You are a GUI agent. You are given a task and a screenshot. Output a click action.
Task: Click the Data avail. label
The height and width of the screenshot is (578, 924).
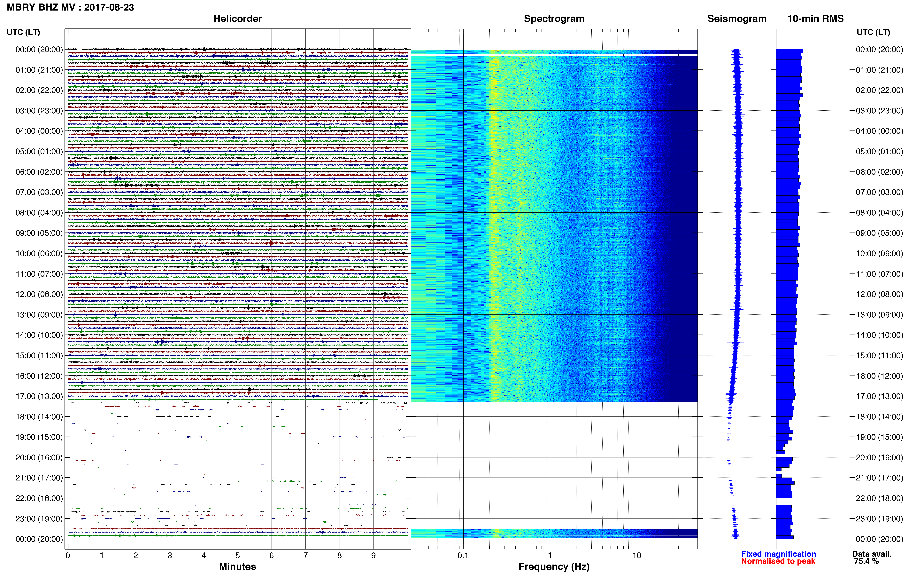tap(872, 554)
